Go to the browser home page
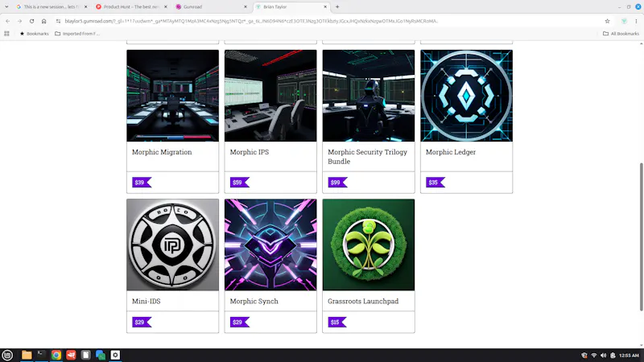The height and width of the screenshot is (362, 644). [43, 21]
